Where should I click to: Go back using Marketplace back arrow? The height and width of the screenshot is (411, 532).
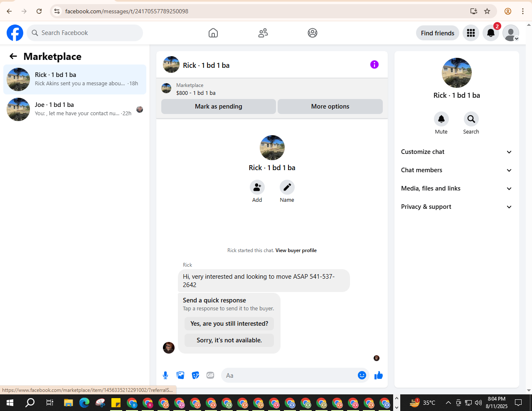pos(13,56)
